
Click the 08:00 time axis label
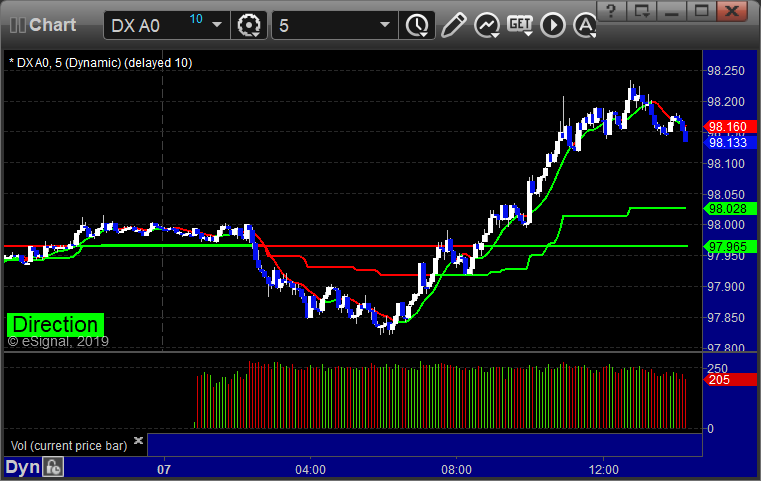pyautogui.click(x=456, y=470)
